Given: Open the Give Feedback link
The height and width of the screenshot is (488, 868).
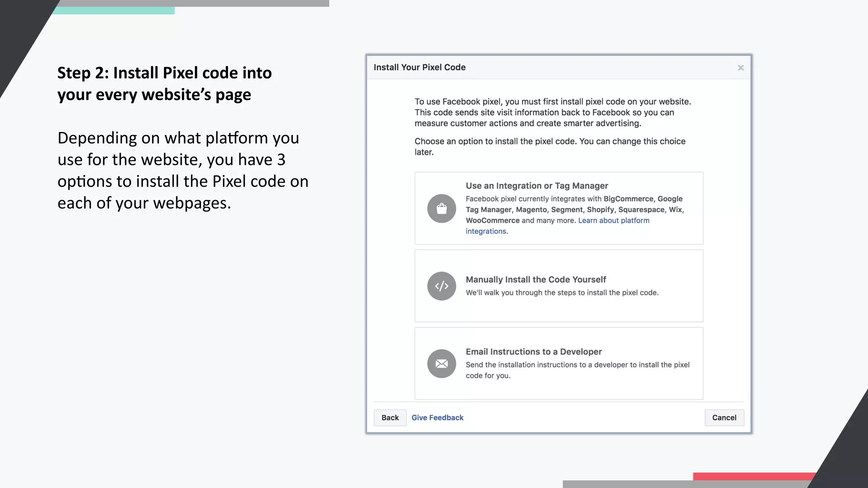Looking at the screenshot, I should point(437,418).
